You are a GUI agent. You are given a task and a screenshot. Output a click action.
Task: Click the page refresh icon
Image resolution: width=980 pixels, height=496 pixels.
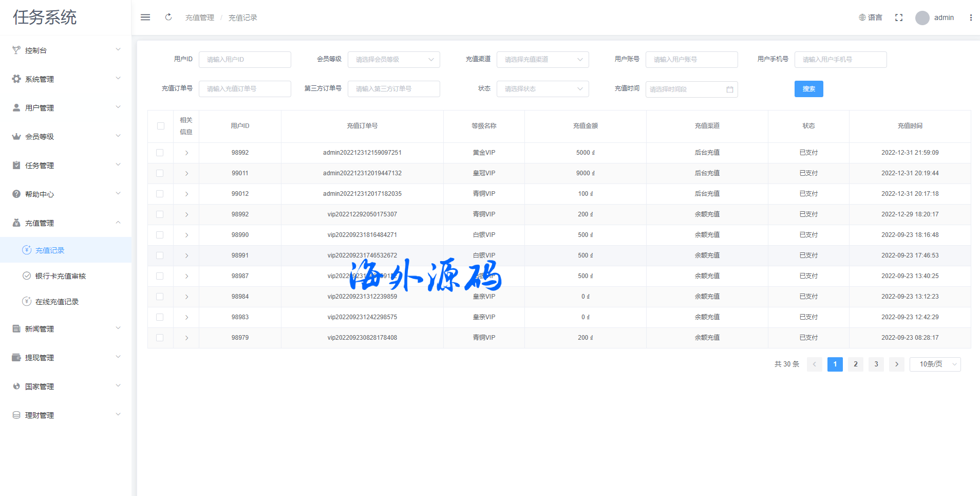point(168,17)
